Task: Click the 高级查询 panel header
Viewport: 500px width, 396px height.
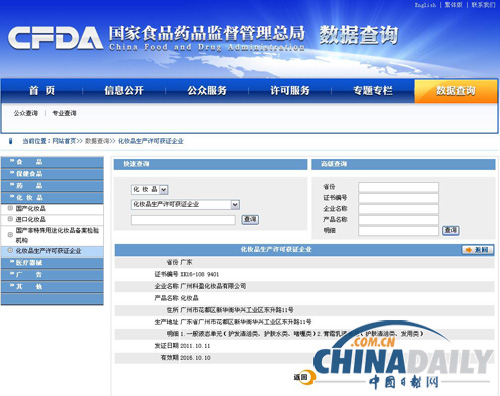Action: point(403,164)
